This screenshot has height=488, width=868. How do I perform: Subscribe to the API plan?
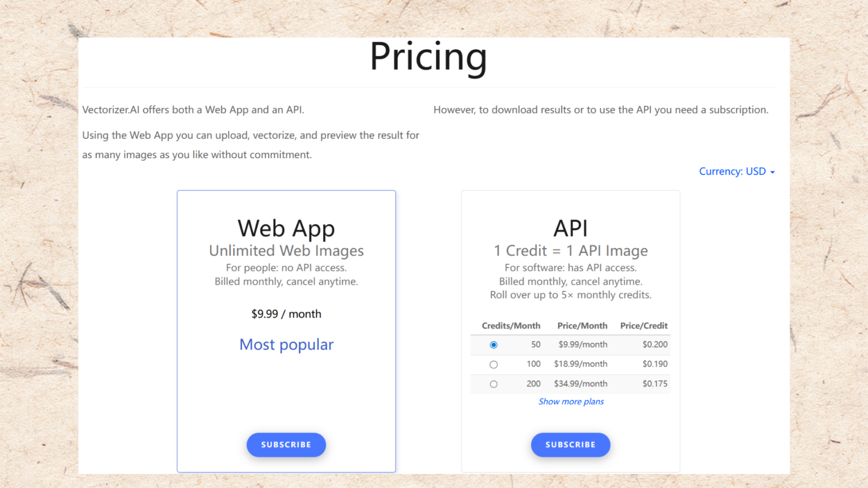point(571,445)
